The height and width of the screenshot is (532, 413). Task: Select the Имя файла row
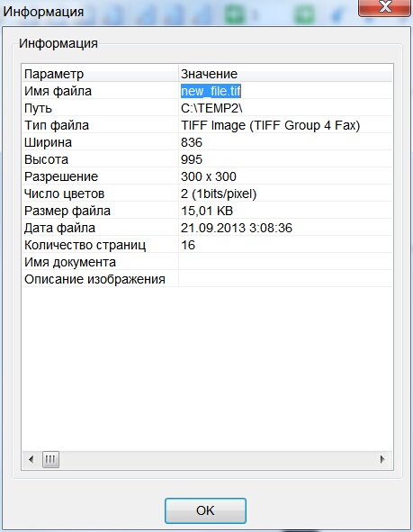pyautogui.click(x=207, y=91)
